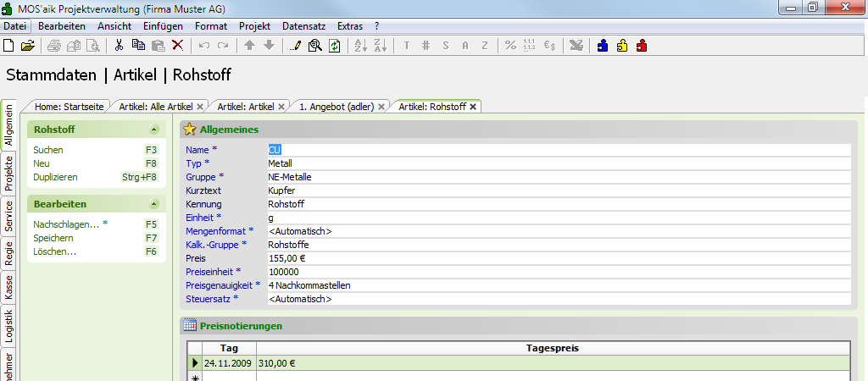Click the yellow puzzle piece icon

622,46
